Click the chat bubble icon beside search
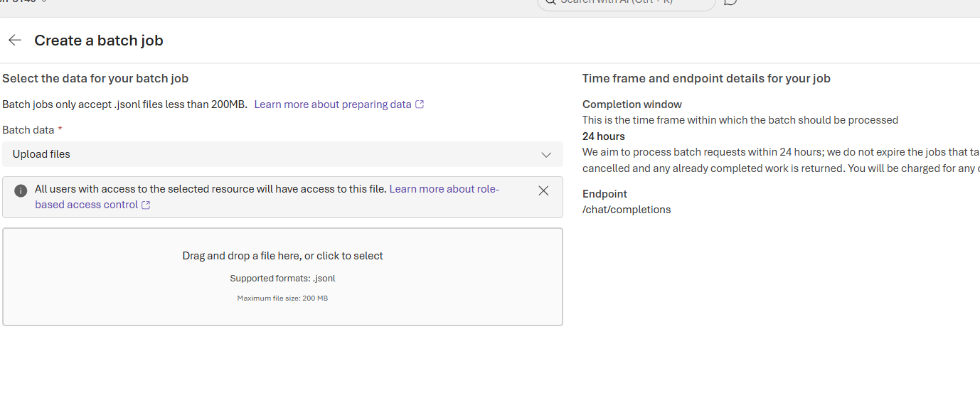 (x=730, y=2)
